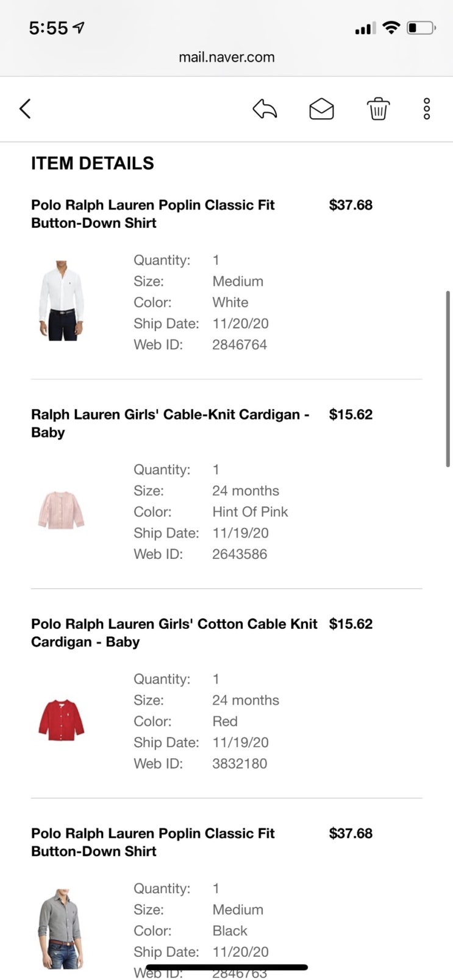Tap Web ID 2846764

click(x=240, y=345)
